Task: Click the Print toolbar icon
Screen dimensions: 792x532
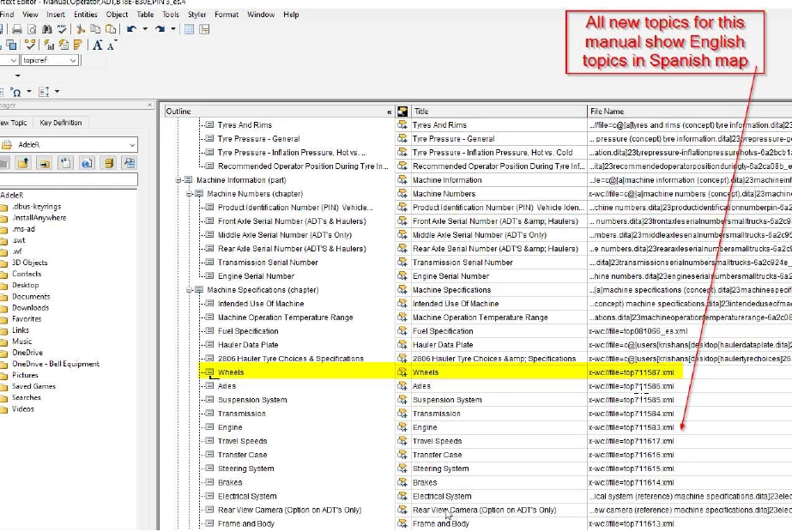Action: tap(17, 29)
